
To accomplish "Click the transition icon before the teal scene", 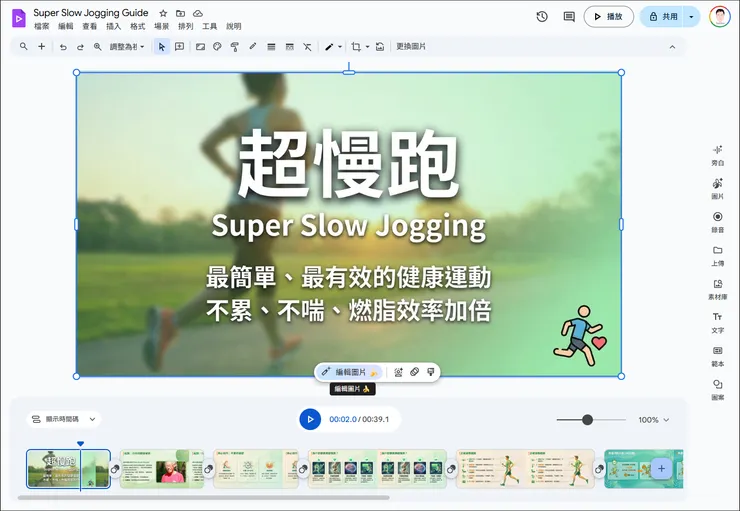I will [x=599, y=469].
